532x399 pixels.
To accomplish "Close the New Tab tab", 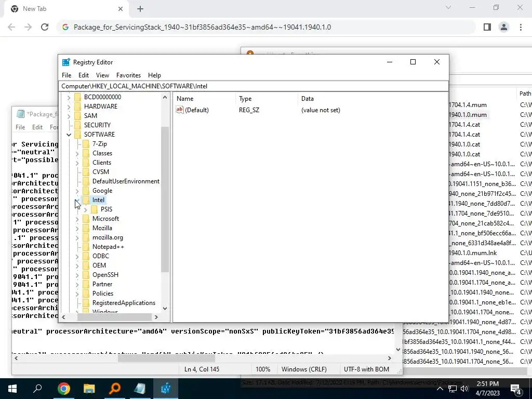I will (121, 9).
